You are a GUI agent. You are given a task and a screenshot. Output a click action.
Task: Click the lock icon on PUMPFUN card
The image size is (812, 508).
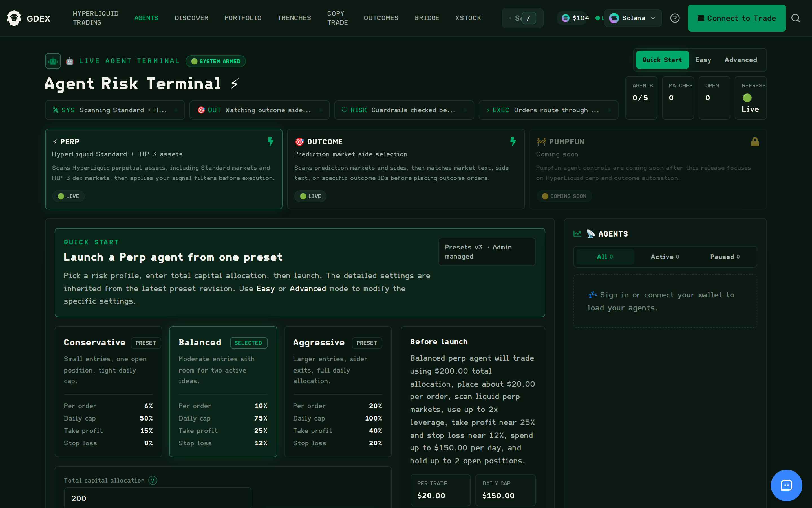(x=755, y=141)
